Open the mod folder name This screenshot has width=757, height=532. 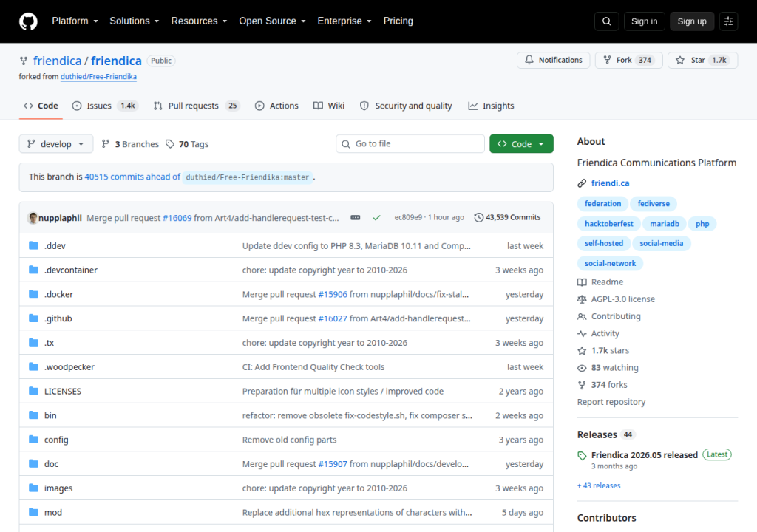pos(53,512)
